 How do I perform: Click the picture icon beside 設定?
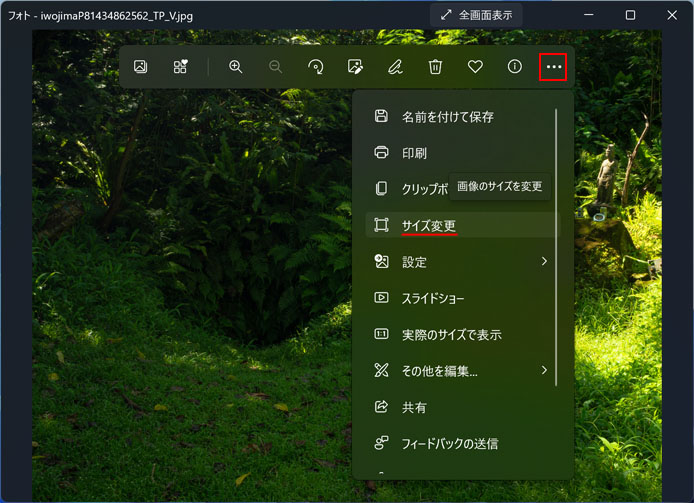pyautogui.click(x=381, y=261)
